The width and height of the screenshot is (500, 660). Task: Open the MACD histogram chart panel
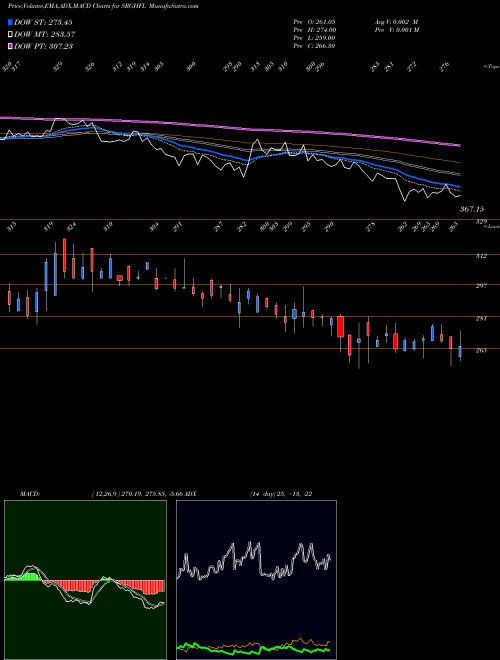click(85, 580)
